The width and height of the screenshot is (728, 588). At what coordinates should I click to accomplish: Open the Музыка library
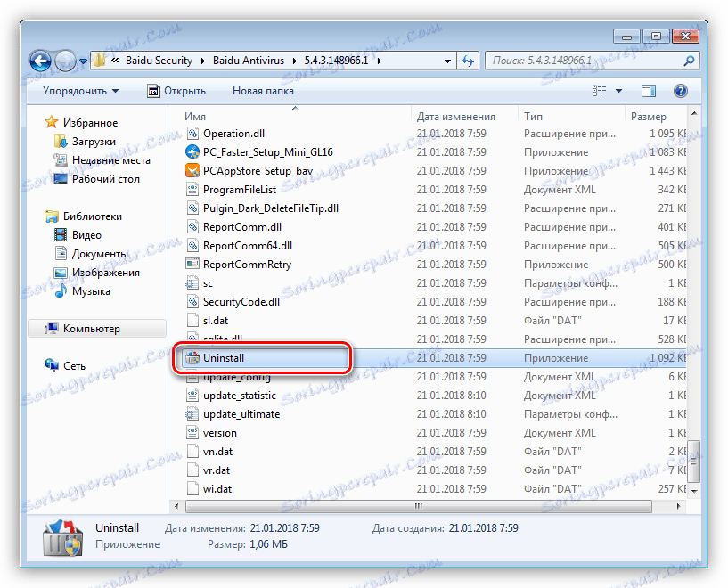(x=91, y=291)
